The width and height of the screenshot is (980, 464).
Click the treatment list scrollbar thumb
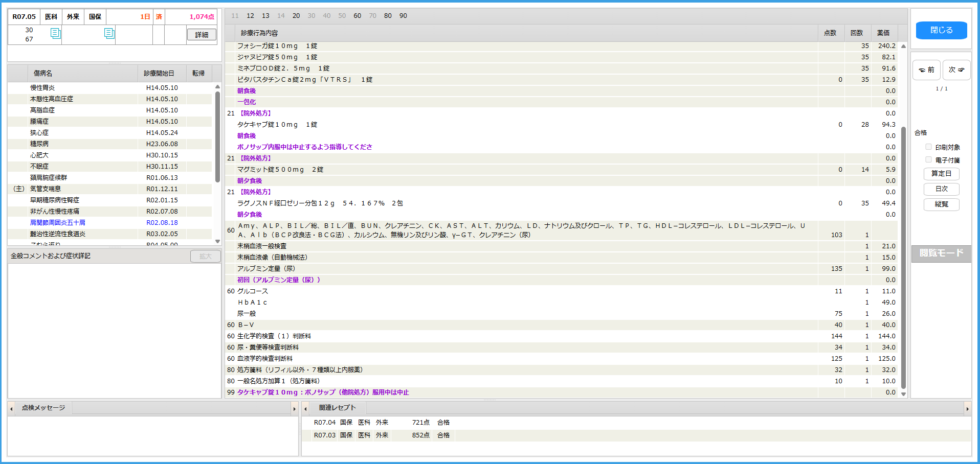pos(903,258)
